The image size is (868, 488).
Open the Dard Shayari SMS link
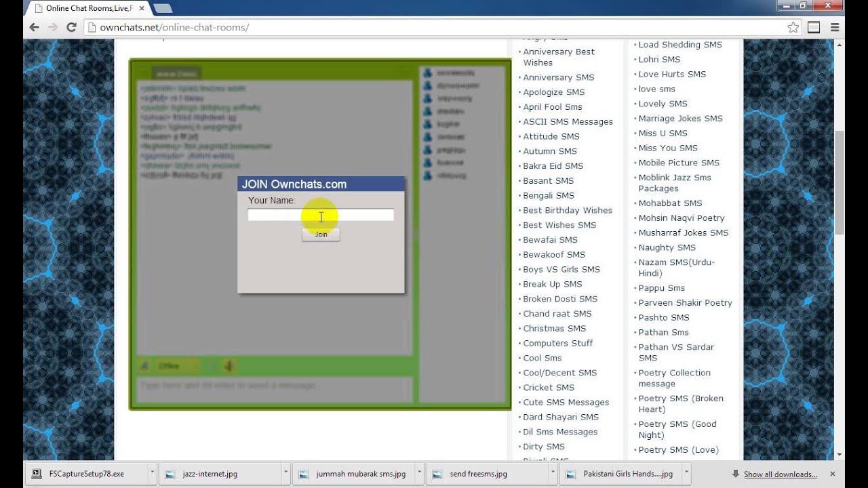561,417
